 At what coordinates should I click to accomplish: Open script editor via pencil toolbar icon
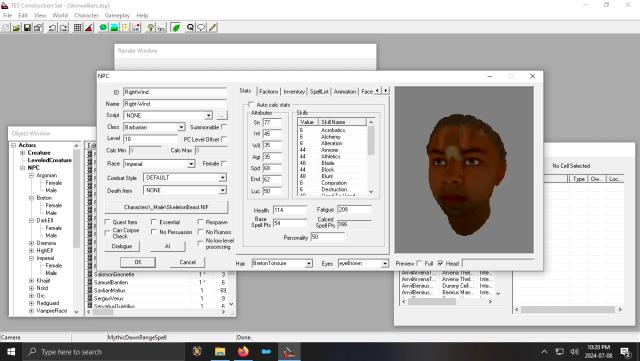[212, 27]
